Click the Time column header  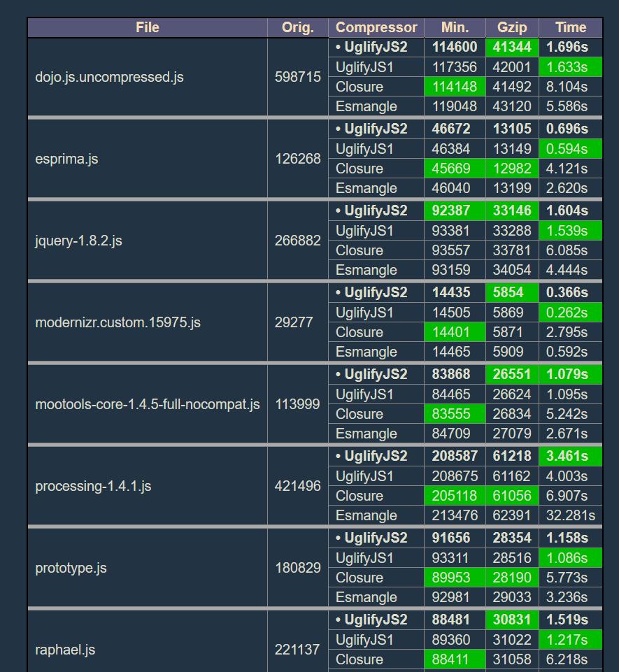point(570,27)
